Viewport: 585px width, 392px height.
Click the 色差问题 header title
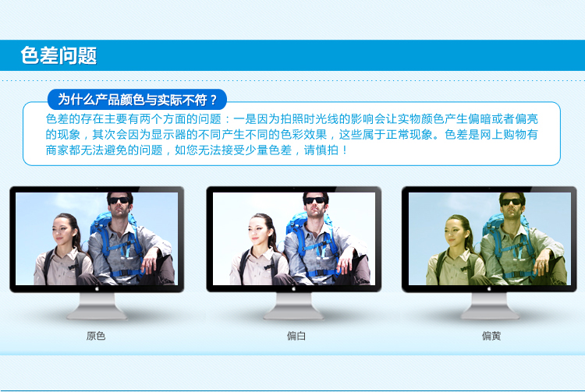pos(58,56)
